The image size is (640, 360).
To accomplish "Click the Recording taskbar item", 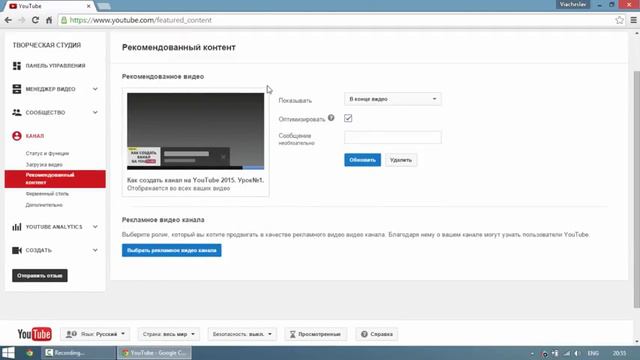I will pyautogui.click(x=79, y=353).
